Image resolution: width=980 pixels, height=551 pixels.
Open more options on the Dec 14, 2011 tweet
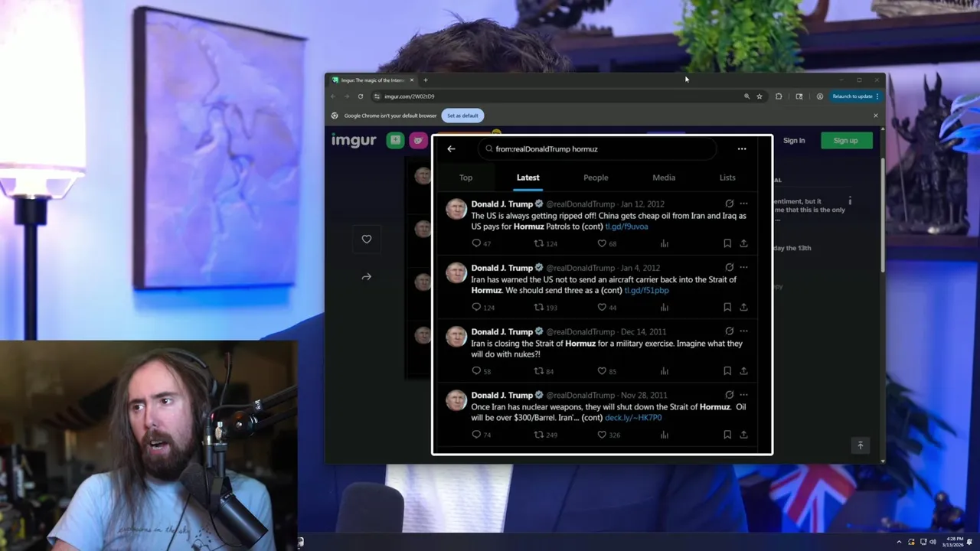click(743, 331)
